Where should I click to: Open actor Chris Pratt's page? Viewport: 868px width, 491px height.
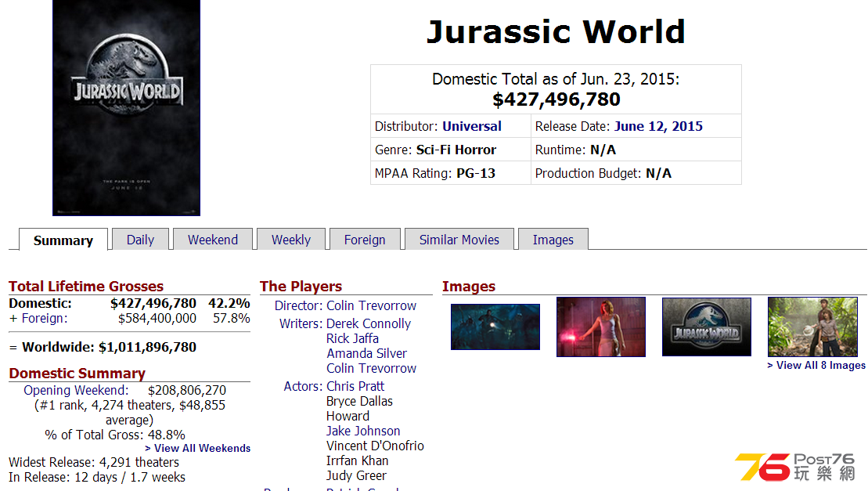point(355,386)
